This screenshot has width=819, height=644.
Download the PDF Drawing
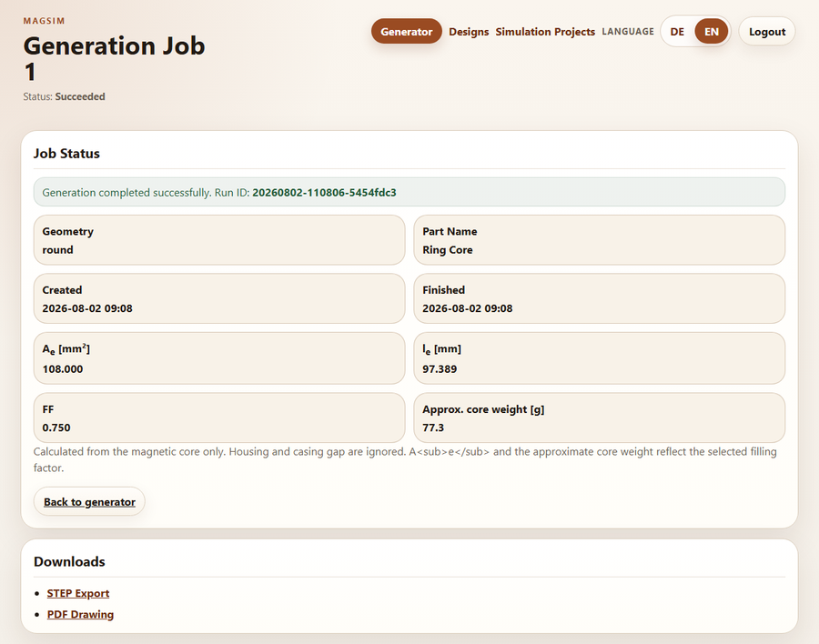(80, 614)
